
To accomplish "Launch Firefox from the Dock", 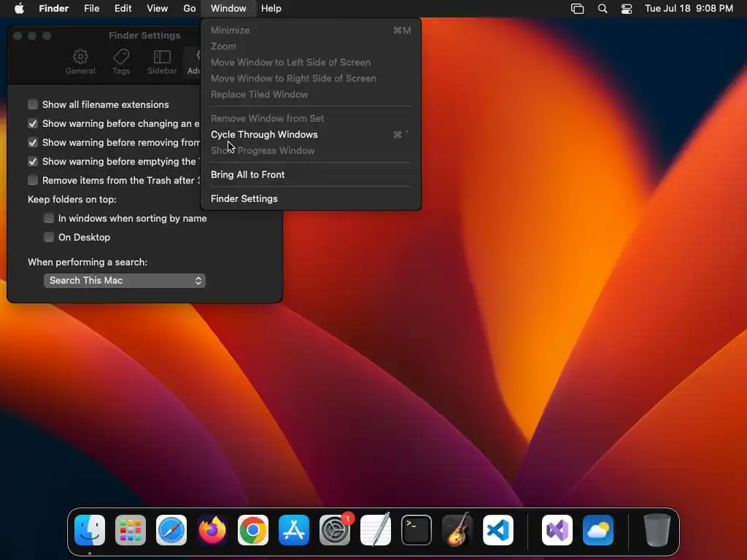I will point(212,530).
